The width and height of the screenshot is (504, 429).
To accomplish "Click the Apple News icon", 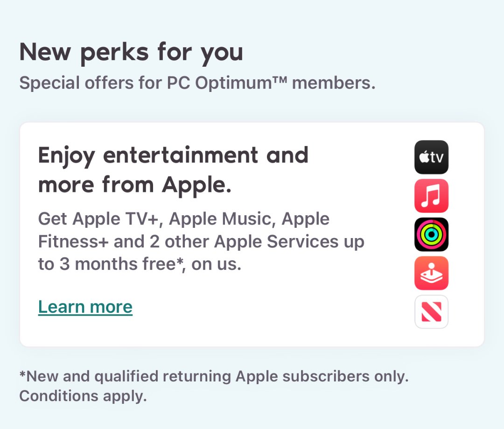I will tap(431, 311).
